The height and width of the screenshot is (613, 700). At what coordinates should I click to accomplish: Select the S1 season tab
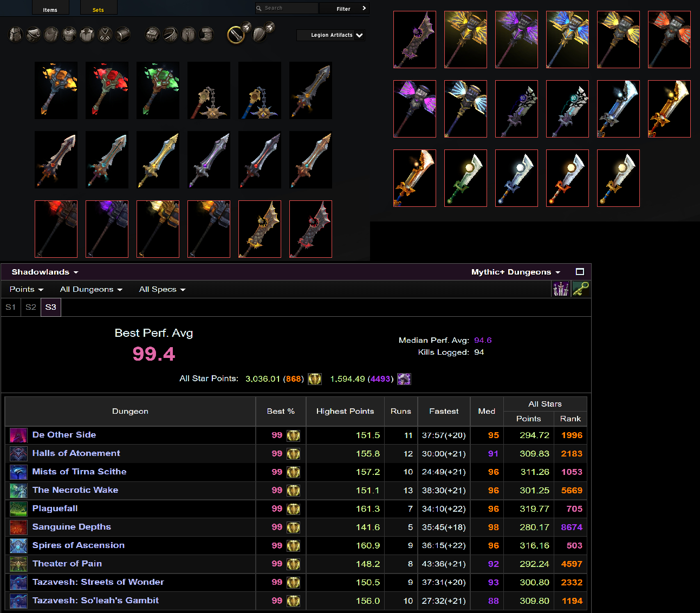coord(11,307)
